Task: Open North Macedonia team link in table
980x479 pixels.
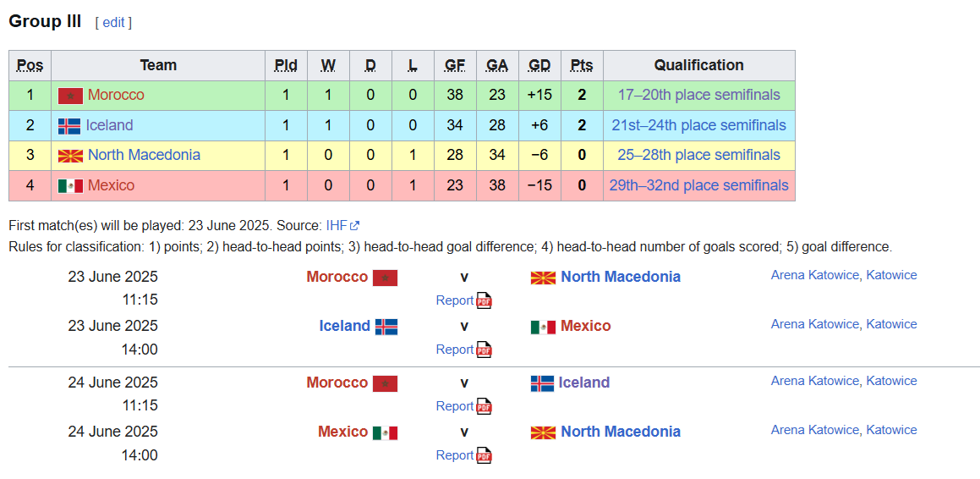Action: coord(145,155)
